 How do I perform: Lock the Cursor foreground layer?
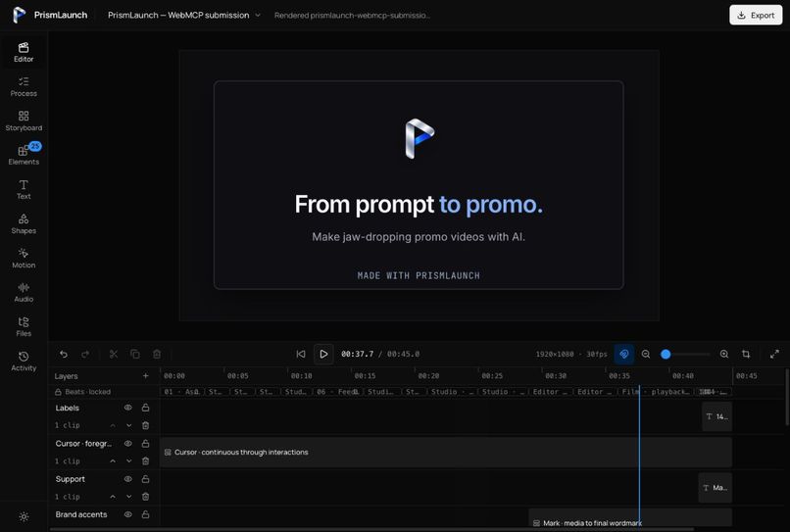(x=146, y=443)
